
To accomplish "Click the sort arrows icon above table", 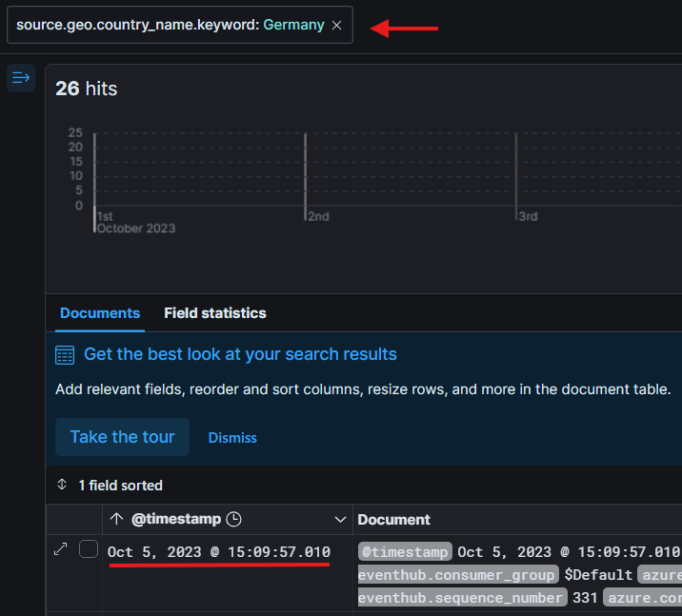I will coord(63,486).
